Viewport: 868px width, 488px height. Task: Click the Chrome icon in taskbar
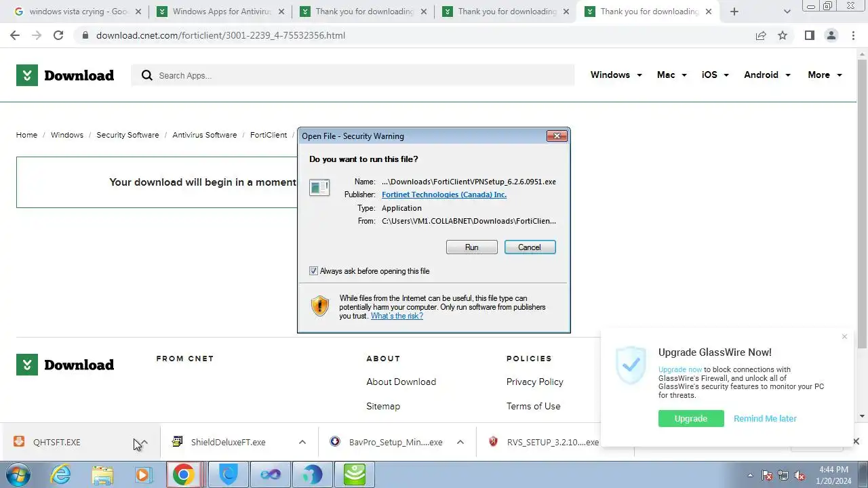[183, 474]
